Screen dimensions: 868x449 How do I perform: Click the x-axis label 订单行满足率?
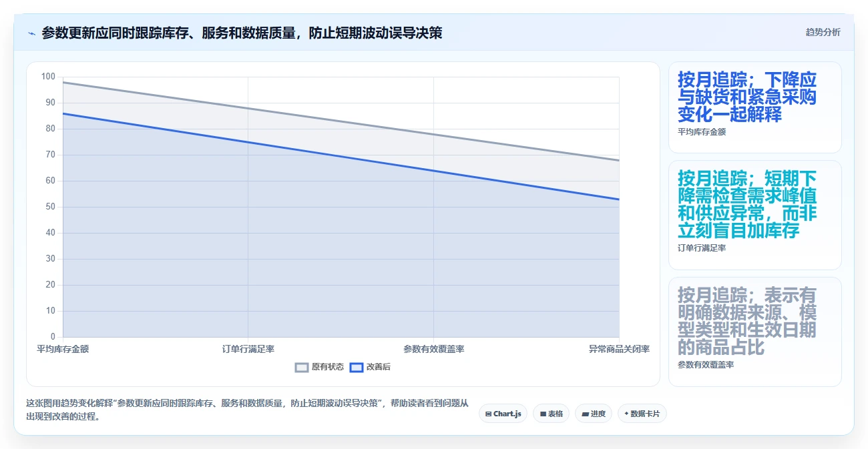pos(248,349)
